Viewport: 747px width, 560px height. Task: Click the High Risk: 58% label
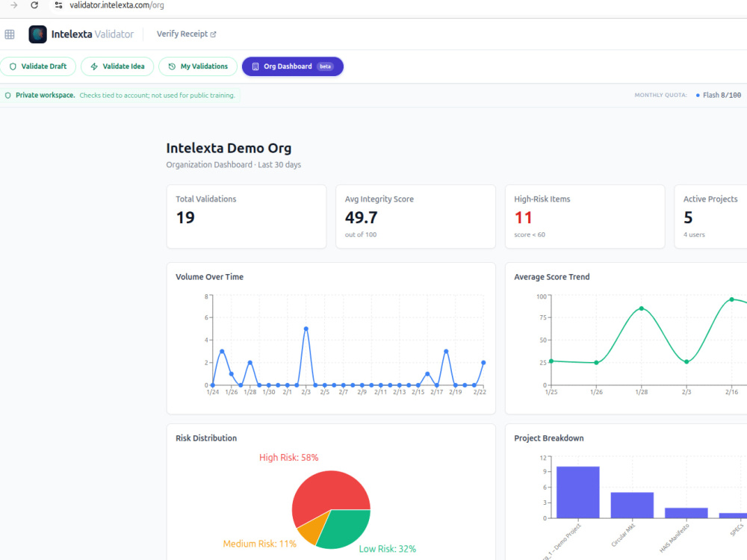click(x=288, y=458)
